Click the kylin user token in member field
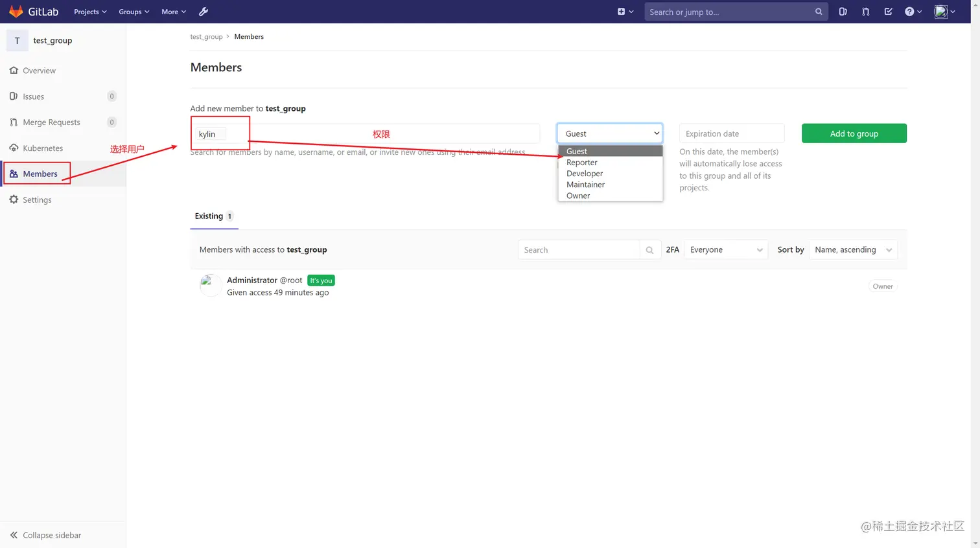Viewport: 980px width, 548px height. (x=211, y=133)
